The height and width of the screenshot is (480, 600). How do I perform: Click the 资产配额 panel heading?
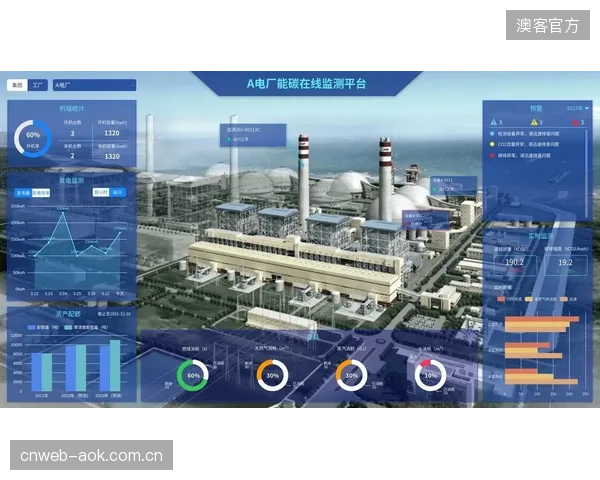pyautogui.click(x=68, y=314)
